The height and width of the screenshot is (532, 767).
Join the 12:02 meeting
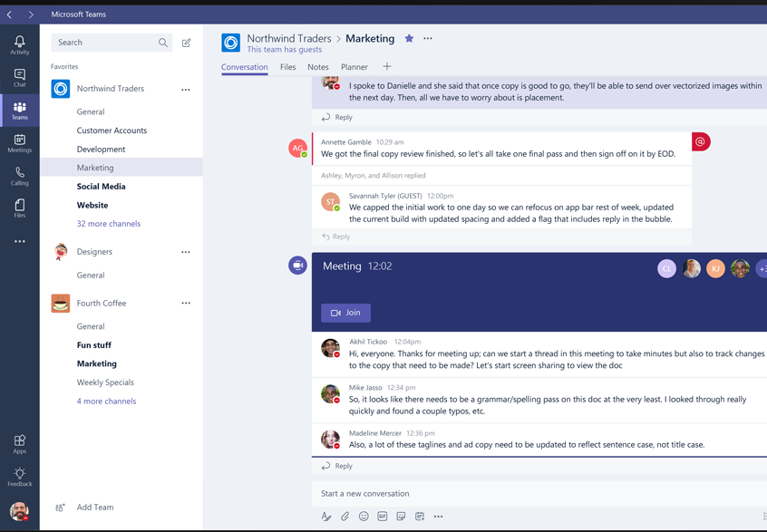pos(345,313)
